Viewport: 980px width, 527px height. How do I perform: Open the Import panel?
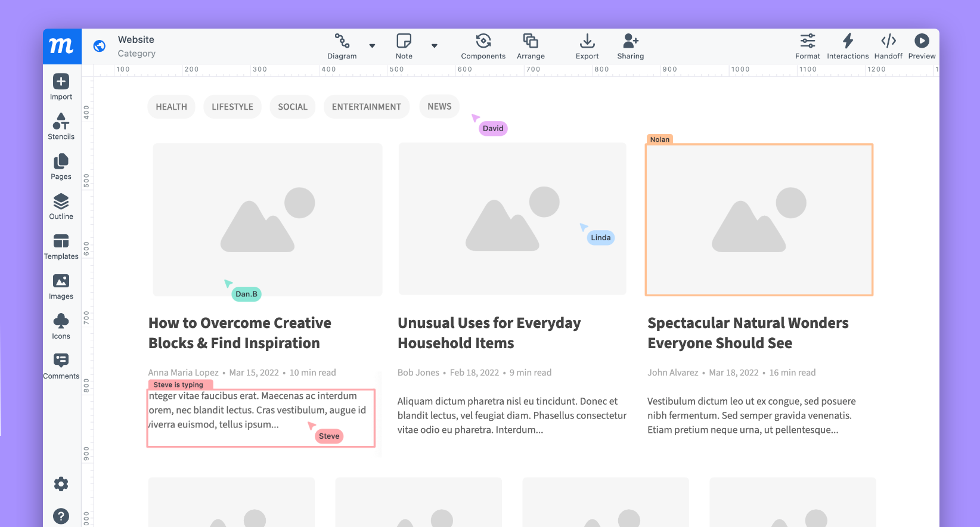tap(61, 86)
